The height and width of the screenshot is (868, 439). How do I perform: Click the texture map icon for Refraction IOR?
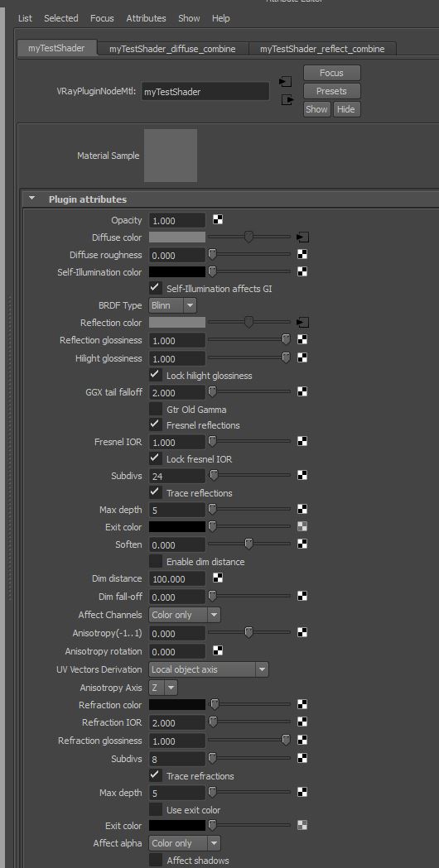pyautogui.click(x=302, y=722)
